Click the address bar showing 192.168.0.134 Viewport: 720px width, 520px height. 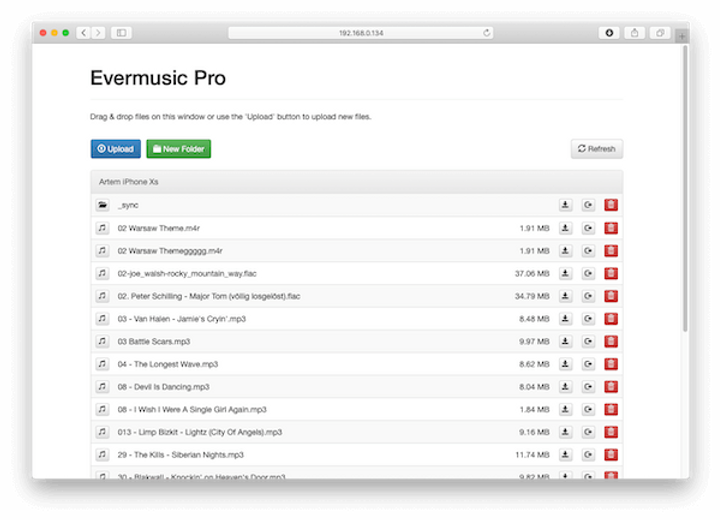point(360,33)
